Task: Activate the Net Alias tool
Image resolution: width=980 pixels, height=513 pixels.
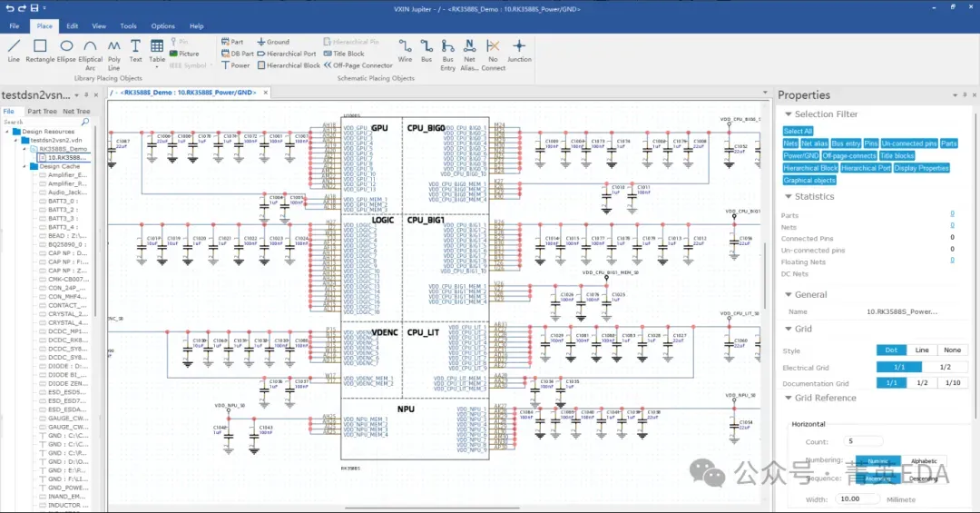Action: [469, 55]
